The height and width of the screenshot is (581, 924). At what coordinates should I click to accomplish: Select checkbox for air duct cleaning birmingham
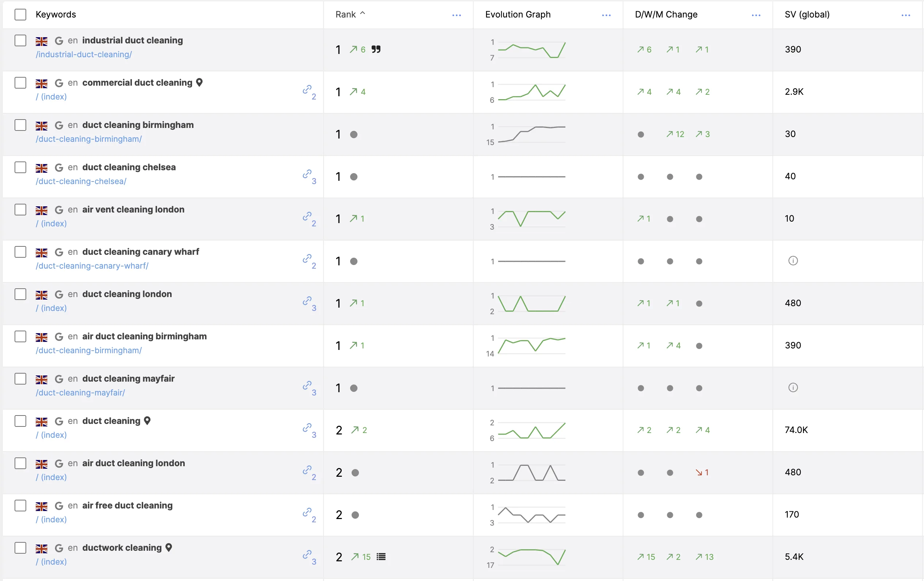(x=20, y=336)
